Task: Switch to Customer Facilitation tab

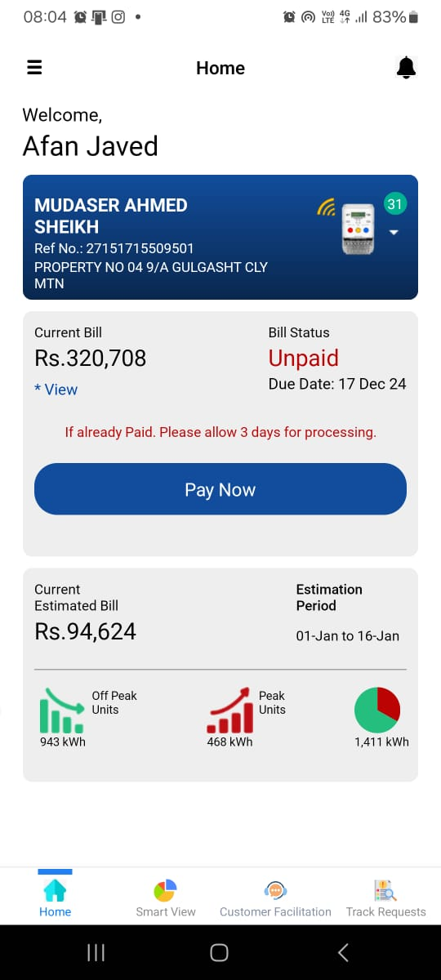Action: [275, 898]
